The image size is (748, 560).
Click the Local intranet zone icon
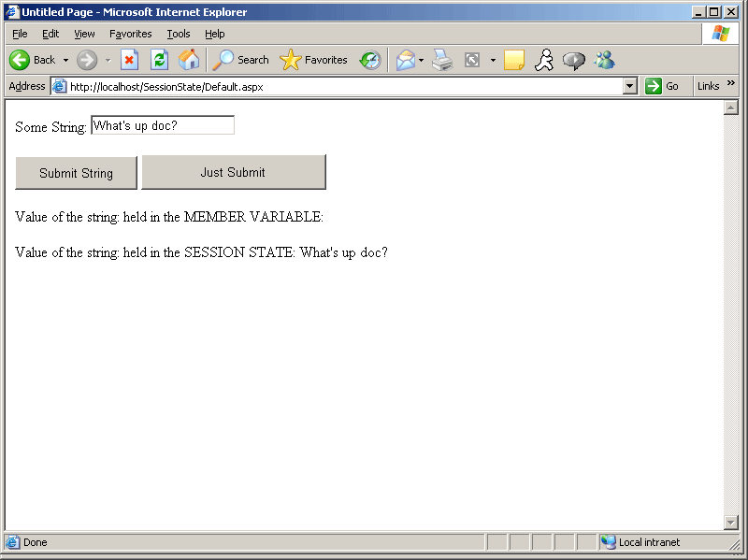click(609, 542)
